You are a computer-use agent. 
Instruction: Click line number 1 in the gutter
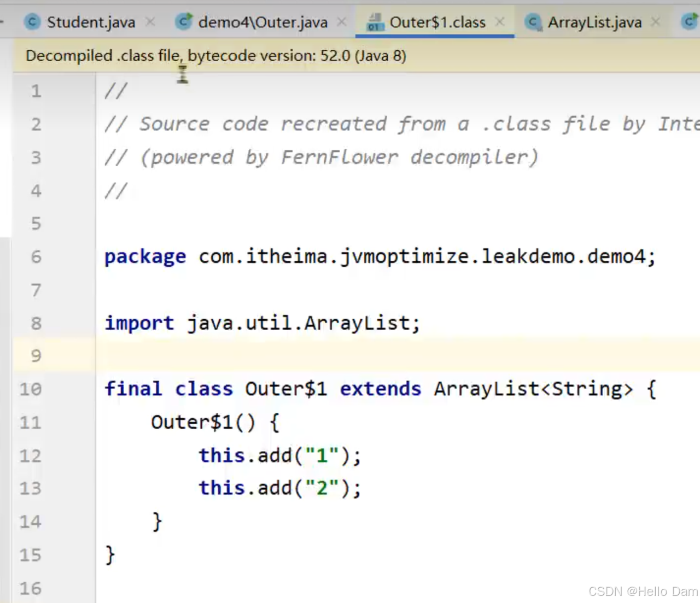pos(36,91)
